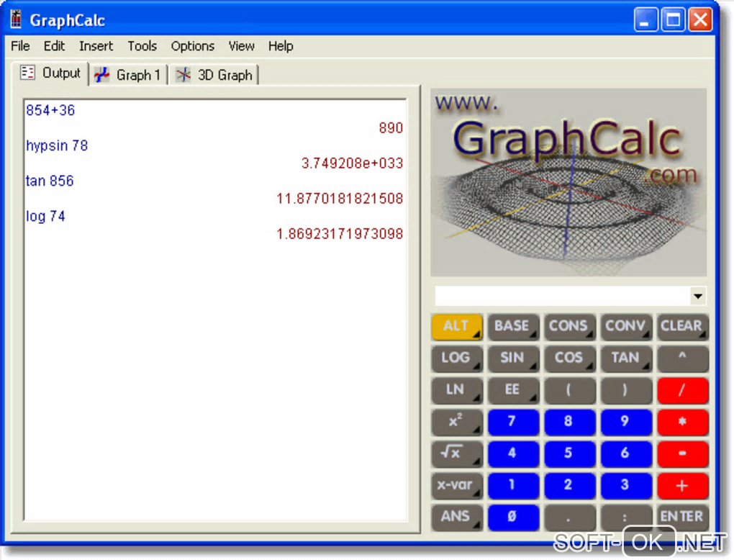
Task: Click the blue 8 key
Action: click(x=569, y=422)
